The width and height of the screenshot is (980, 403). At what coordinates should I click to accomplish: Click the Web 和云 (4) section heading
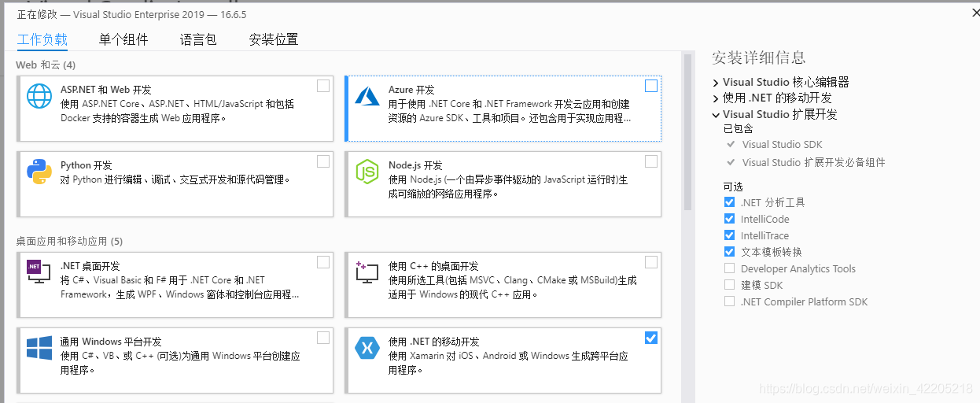click(x=46, y=65)
